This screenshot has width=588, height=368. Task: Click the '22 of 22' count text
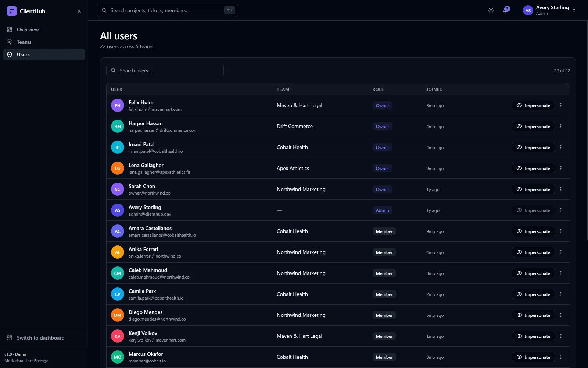[562, 71]
